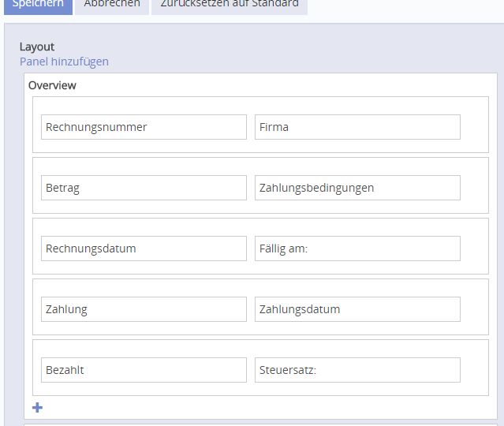This screenshot has width=504, height=426.
Task: Select the Overview panel title
Action: click(52, 85)
